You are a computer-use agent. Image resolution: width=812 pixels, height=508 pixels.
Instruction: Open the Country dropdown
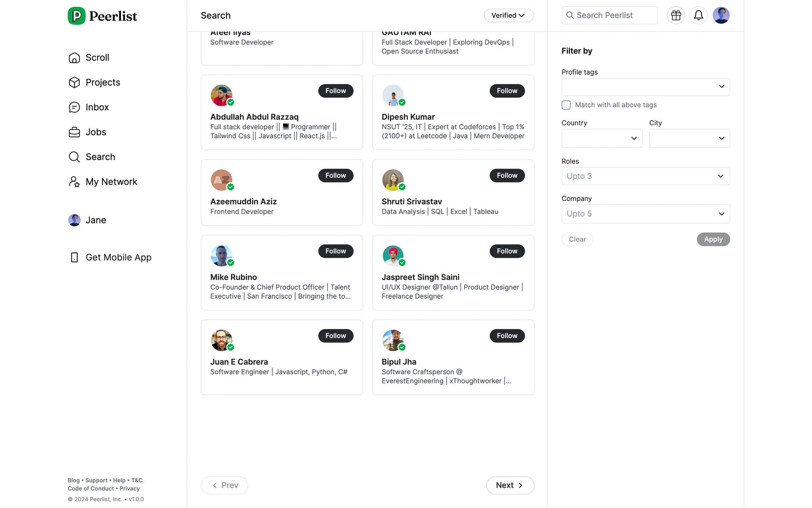[601, 138]
